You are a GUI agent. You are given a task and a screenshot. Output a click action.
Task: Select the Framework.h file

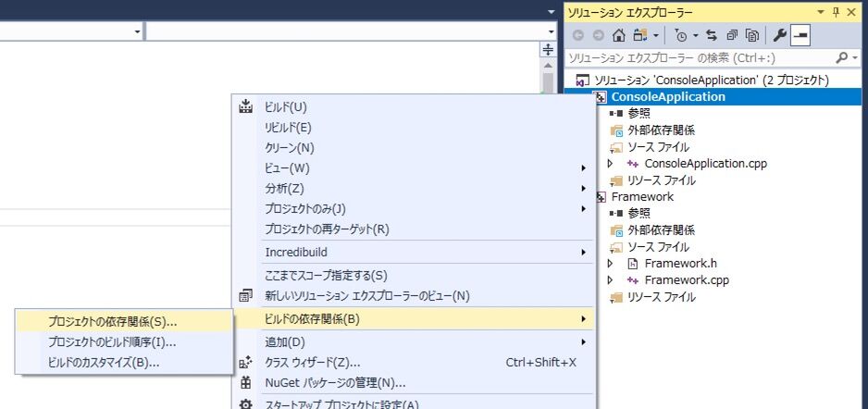tap(680, 264)
